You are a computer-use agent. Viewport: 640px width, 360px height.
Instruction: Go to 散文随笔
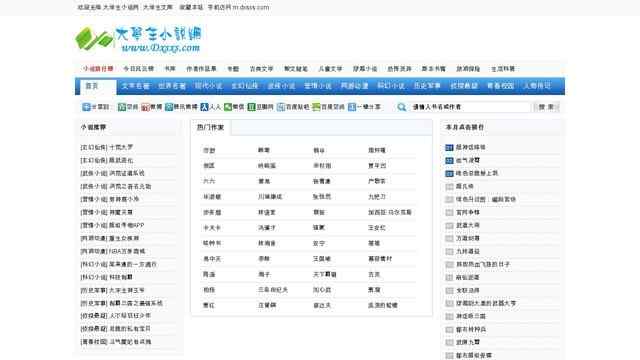(296, 69)
